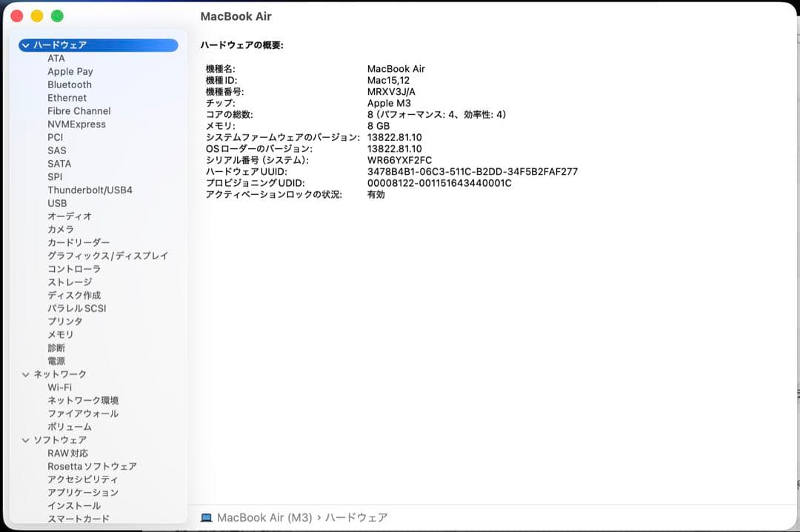Viewport: 800px width, 532px height.
Task: Click the provisioning UDID value
Action: pos(439,183)
